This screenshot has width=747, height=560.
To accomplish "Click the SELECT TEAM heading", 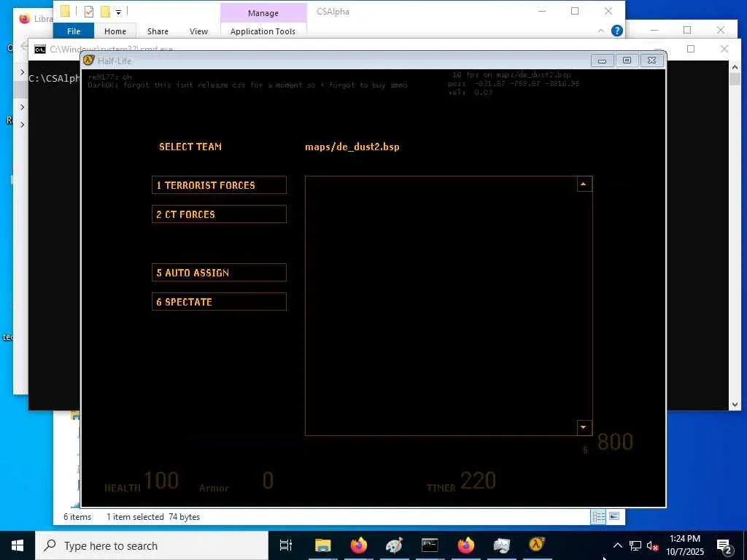I will tap(190, 147).
